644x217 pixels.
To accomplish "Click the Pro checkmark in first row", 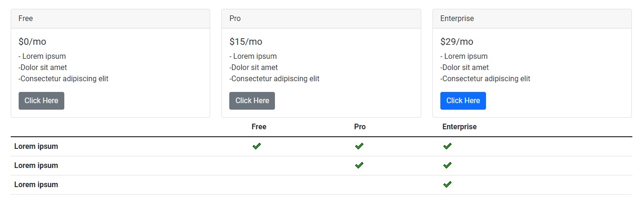I will 359,146.
